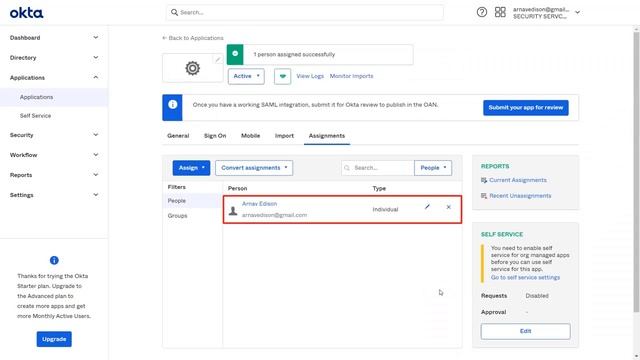Viewport: 640px width, 360px height.
Task: Select the Assignments tab
Action: (x=327, y=136)
